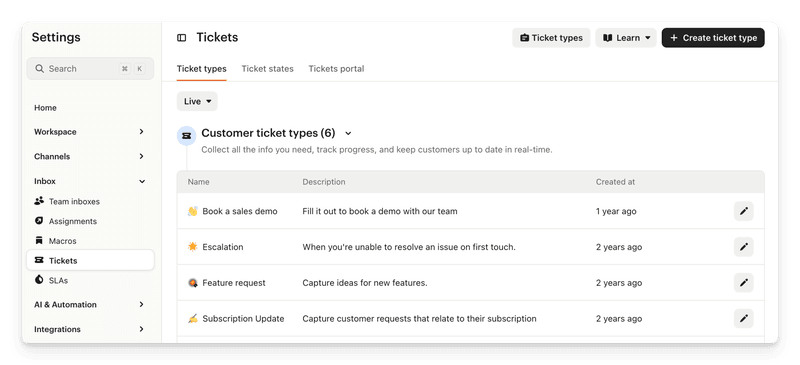Edit the Subscription Update ticket type

(x=743, y=318)
